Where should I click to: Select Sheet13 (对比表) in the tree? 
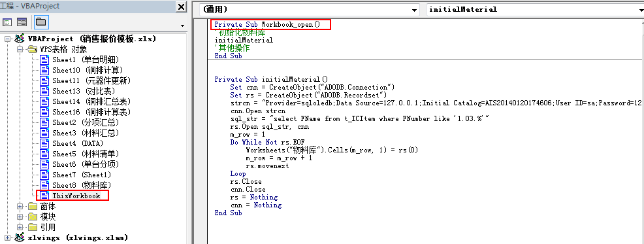click(84, 91)
